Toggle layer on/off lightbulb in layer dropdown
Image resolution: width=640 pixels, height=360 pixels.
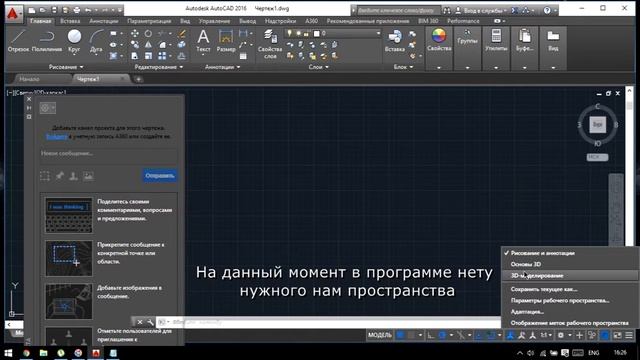click(x=289, y=33)
